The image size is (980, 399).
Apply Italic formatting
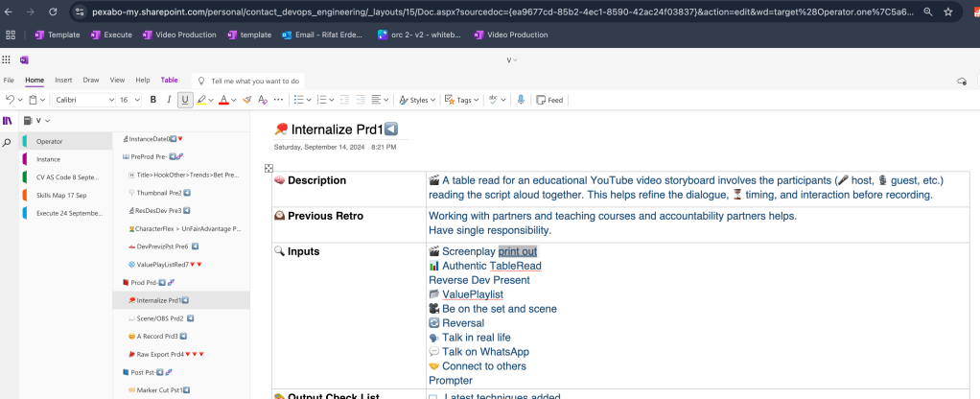(x=169, y=100)
